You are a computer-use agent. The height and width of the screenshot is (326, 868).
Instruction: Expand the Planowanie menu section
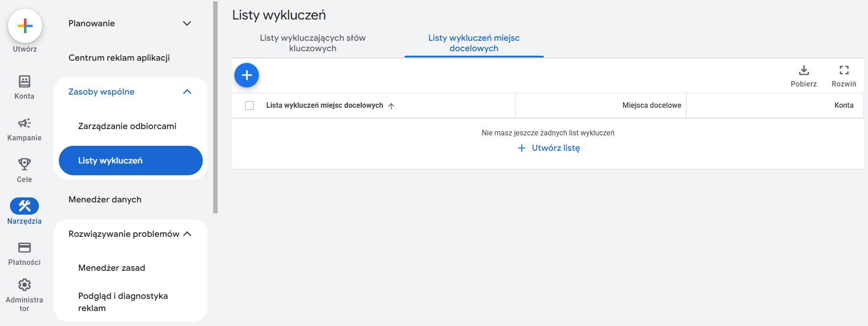[186, 24]
